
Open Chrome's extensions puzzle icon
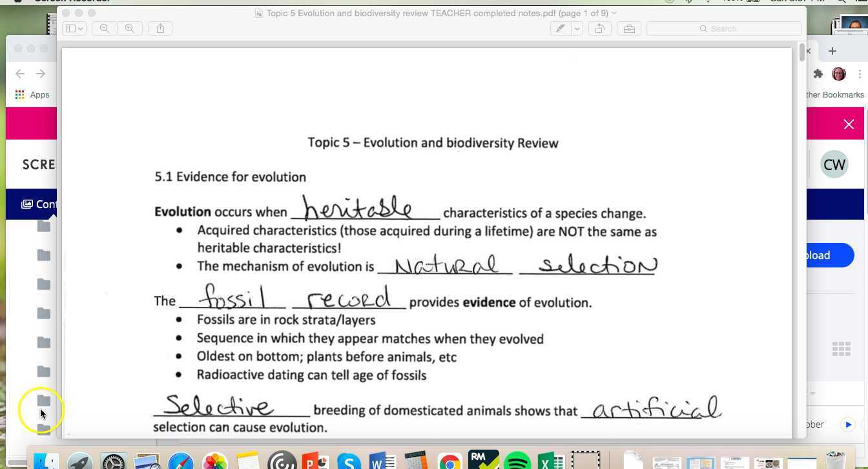pyautogui.click(x=818, y=74)
